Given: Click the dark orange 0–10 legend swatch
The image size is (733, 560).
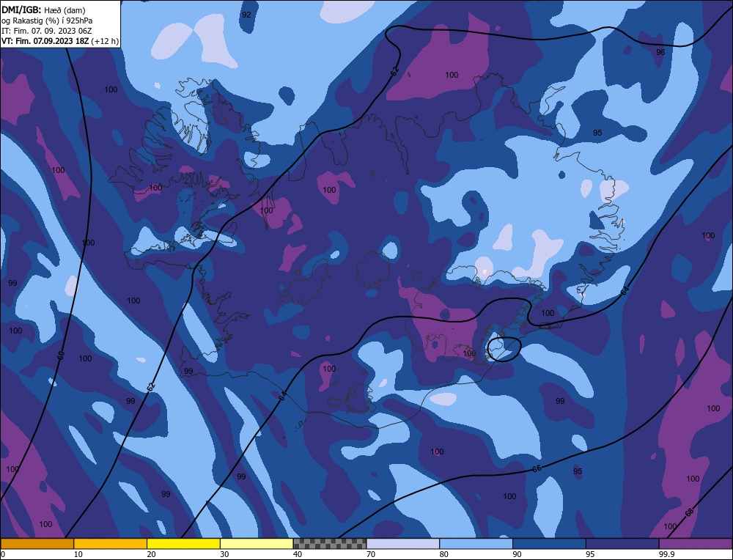Looking at the screenshot, I should pos(37,544).
